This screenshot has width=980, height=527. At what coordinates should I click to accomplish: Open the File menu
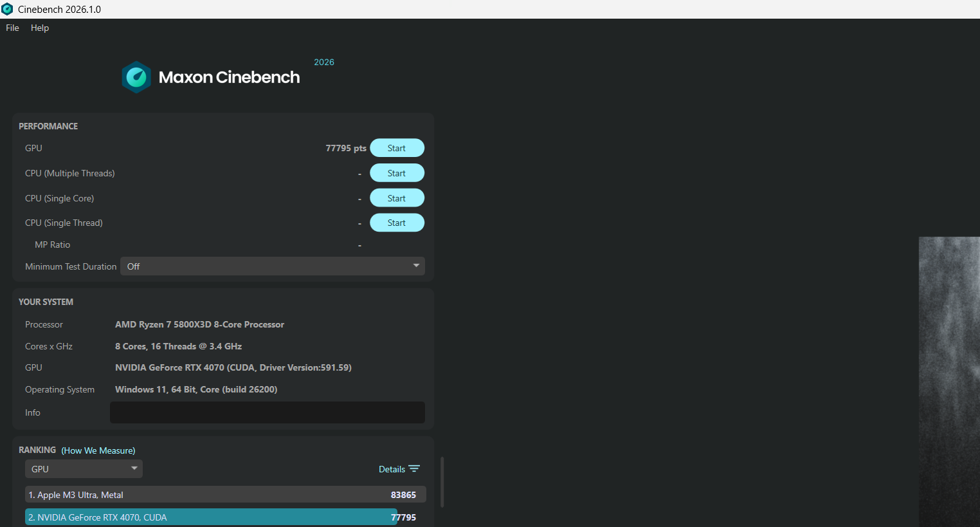[x=12, y=28]
